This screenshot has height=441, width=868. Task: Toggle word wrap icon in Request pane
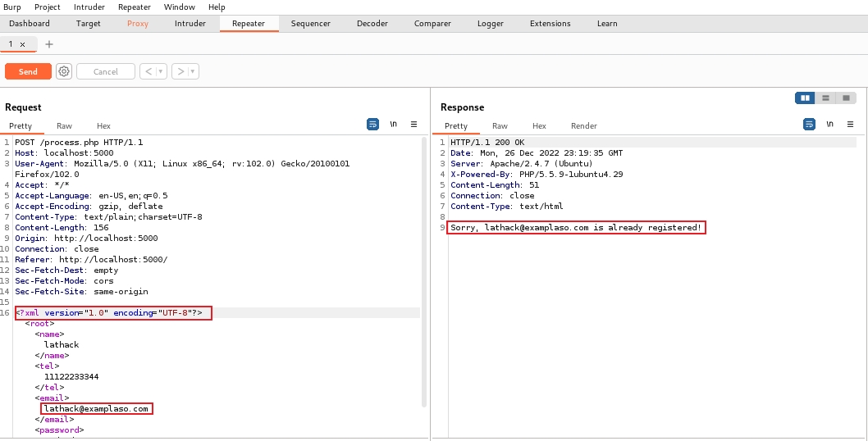tap(373, 125)
